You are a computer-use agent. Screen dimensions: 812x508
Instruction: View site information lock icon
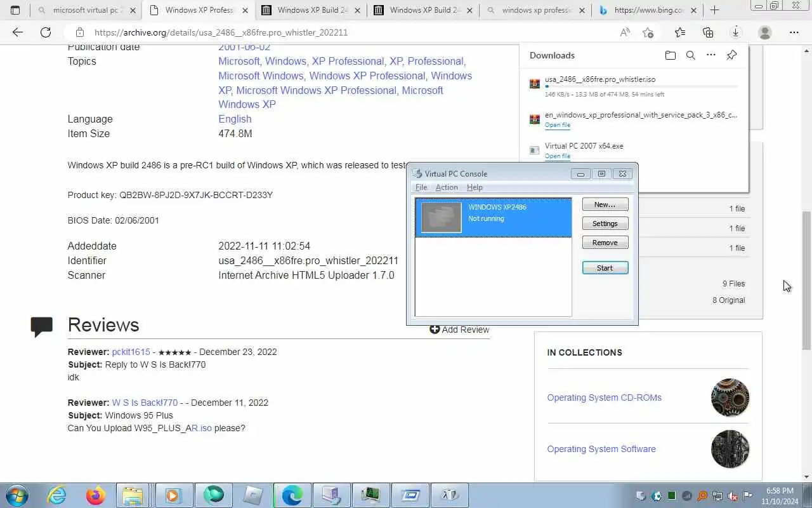click(79, 32)
